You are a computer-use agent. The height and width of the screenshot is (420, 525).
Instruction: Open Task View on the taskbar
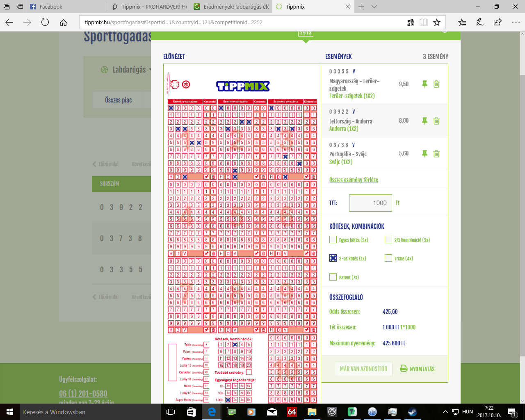171,412
